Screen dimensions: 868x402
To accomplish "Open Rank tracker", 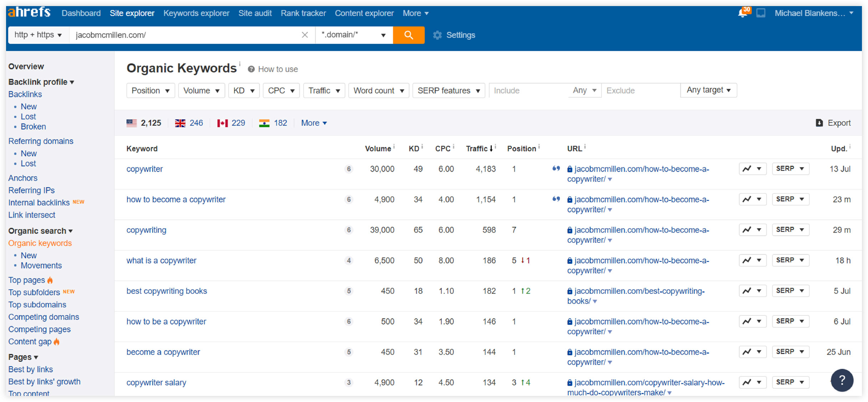I will pyautogui.click(x=303, y=13).
